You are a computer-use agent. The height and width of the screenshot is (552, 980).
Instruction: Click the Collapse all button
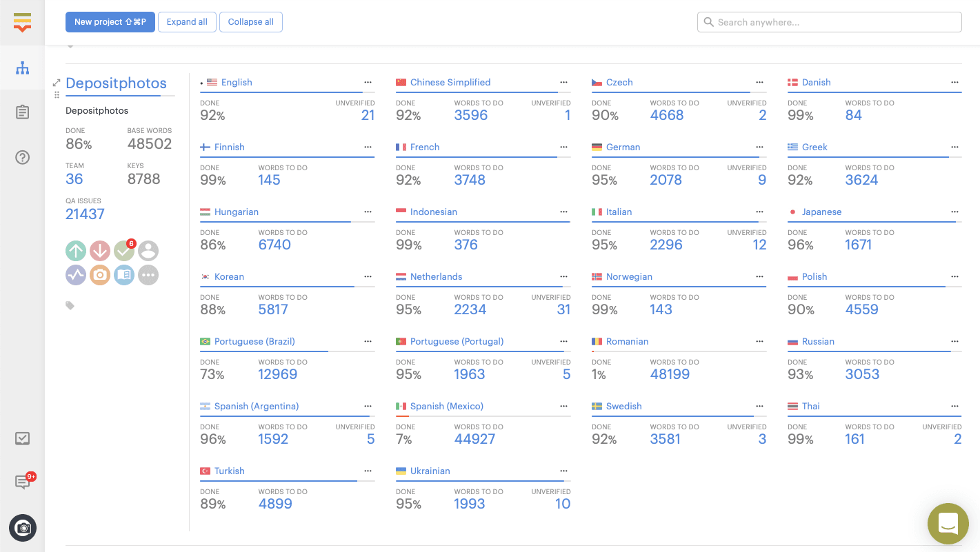click(250, 22)
